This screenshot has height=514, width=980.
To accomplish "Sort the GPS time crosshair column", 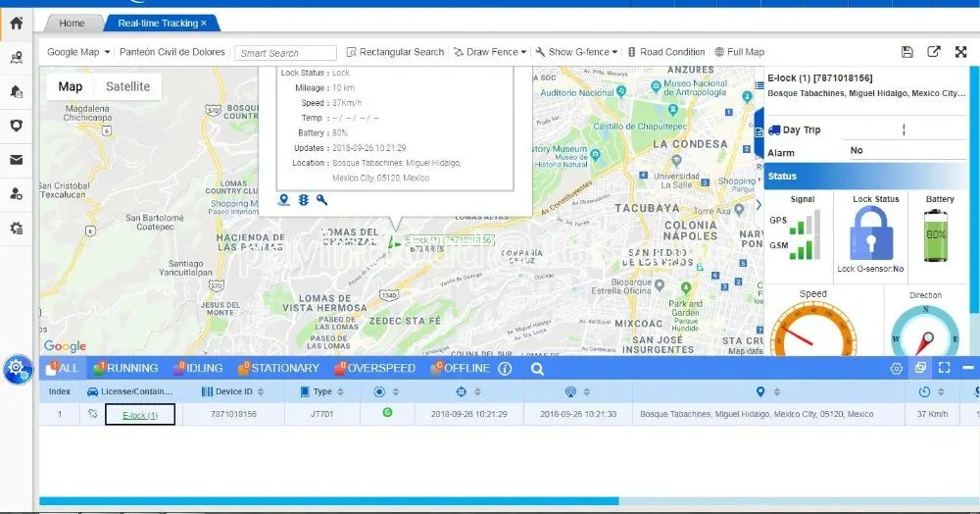I will click(468, 392).
